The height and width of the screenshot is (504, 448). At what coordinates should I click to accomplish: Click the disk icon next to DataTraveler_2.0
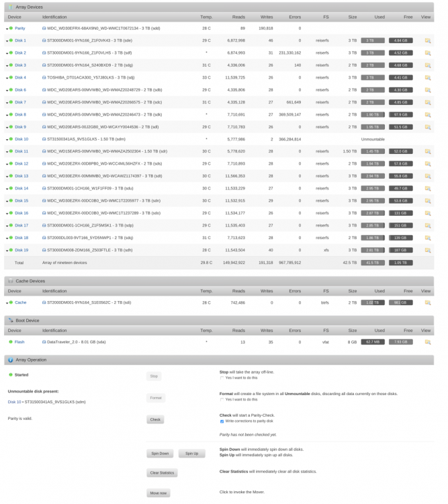coord(44,342)
